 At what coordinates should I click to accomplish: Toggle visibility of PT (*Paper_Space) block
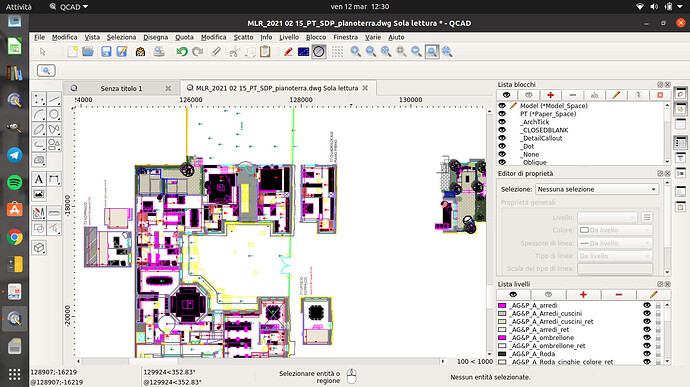click(502, 114)
